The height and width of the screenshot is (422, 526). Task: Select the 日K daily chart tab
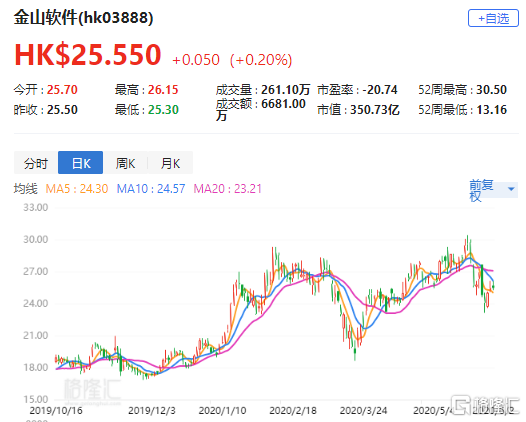point(81,163)
